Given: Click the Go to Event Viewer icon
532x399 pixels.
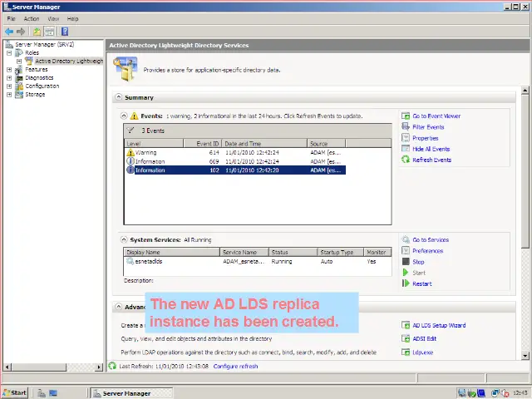Looking at the screenshot, I should pos(406,116).
